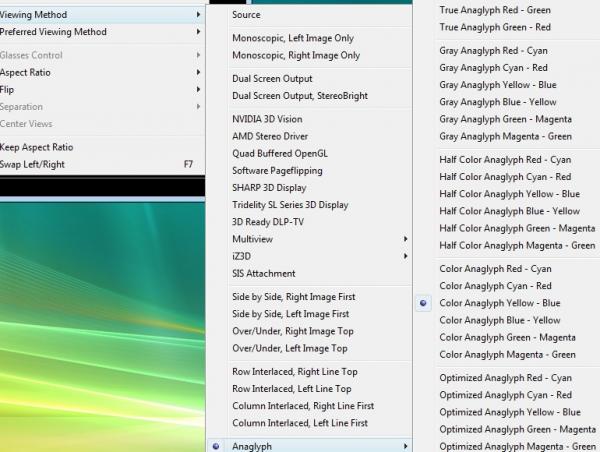Viewport: 600px width, 452px height.
Task: Select Dual Screen Output, StereoBright
Action: [300, 96]
